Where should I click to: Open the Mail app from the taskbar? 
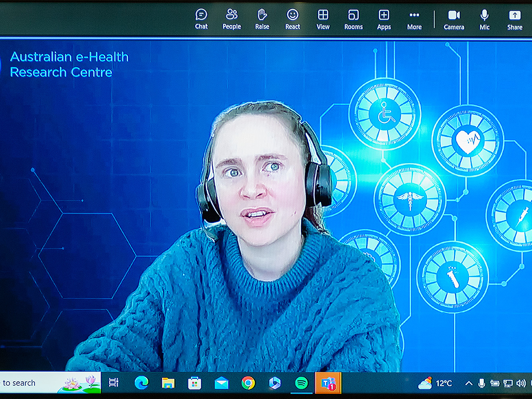click(222, 383)
